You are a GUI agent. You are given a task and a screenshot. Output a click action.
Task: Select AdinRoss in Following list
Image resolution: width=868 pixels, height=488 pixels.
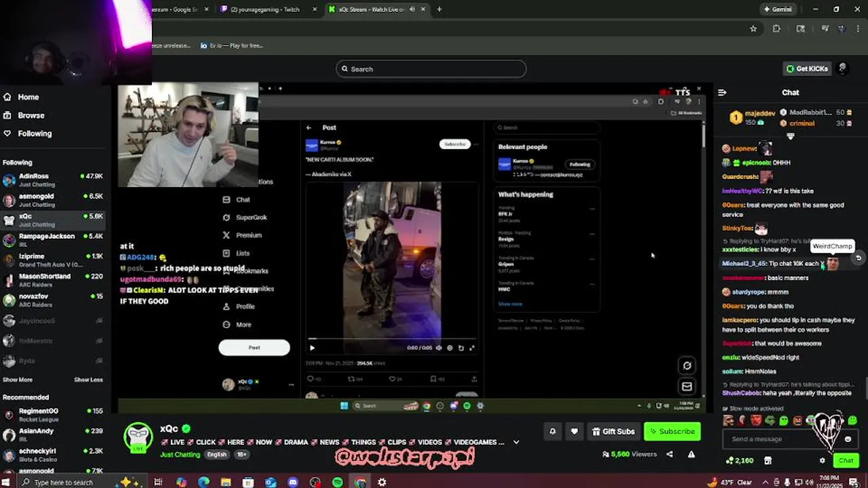pyautogui.click(x=53, y=180)
